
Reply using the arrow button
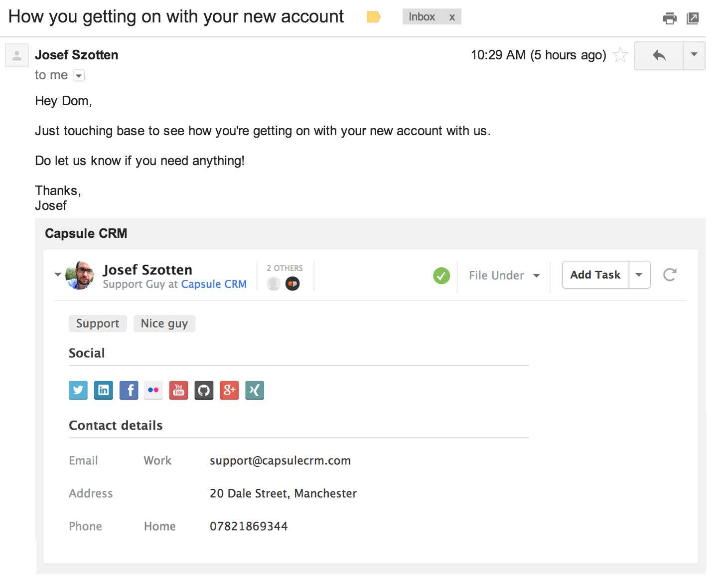point(659,55)
